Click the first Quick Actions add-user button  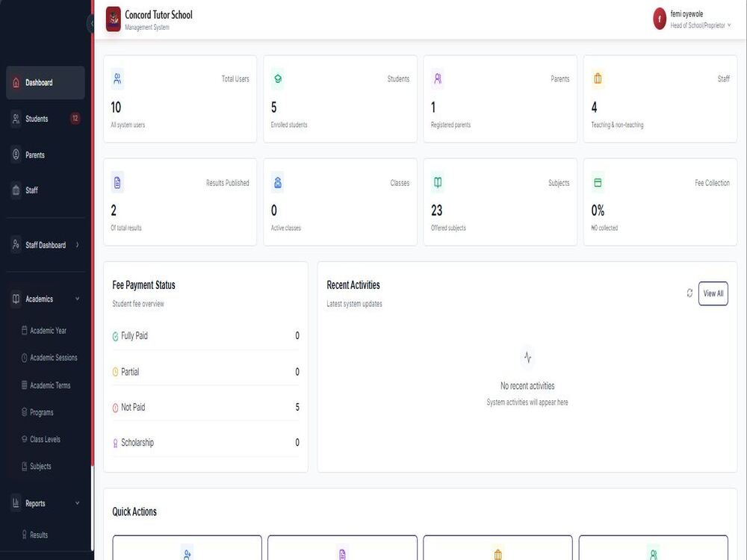(187, 547)
